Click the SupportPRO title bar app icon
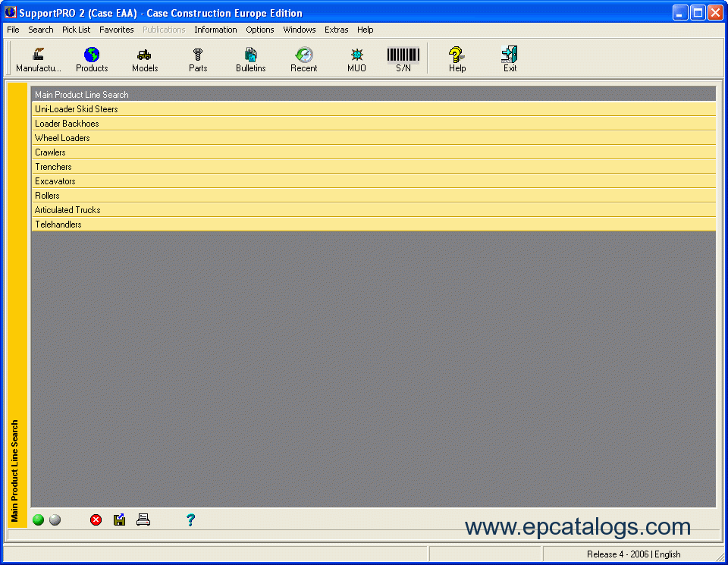 point(10,12)
